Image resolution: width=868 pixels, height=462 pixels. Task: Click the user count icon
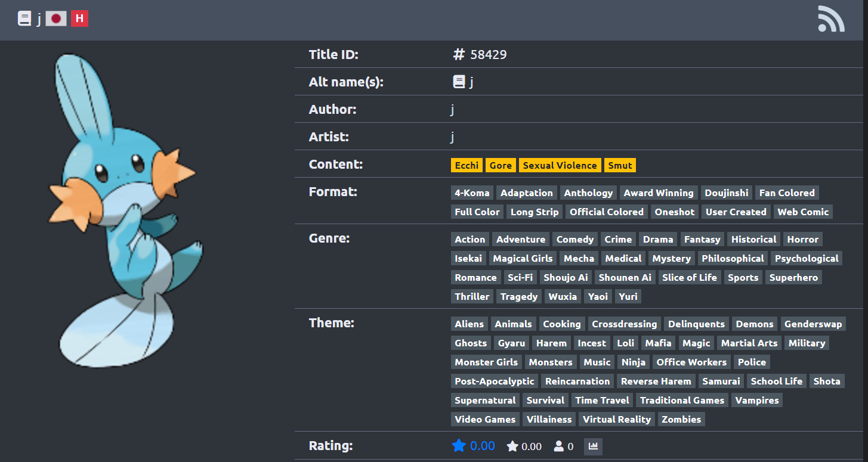(559, 447)
